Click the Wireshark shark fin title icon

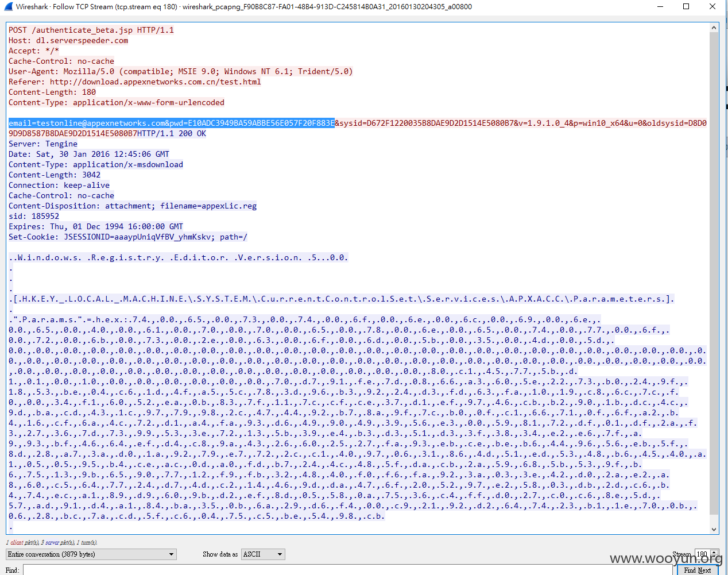coord(8,7)
